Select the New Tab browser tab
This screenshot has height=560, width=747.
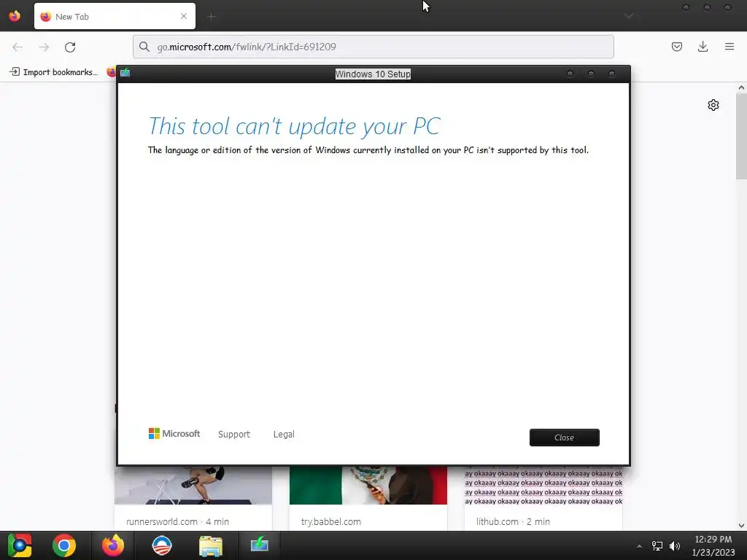pos(115,16)
